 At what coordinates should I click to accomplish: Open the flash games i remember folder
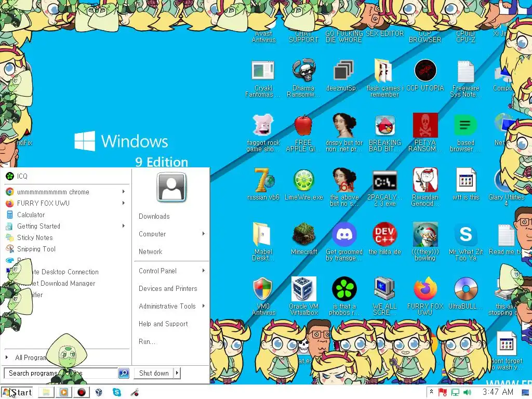pyautogui.click(x=383, y=71)
